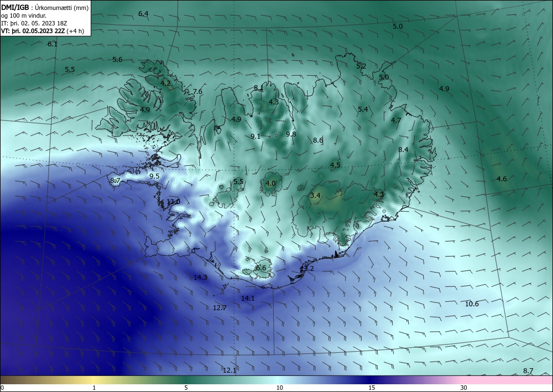Click the 13.2 value label
Screen dimensions: 553x392
point(307,269)
